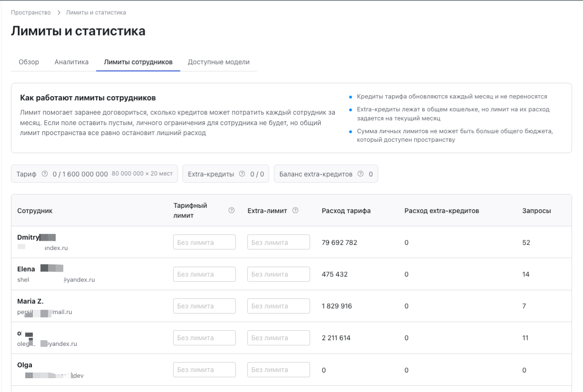583x392 pixels.
Task: Click the Extra-лимит field in the oleg row
Action: (279, 338)
